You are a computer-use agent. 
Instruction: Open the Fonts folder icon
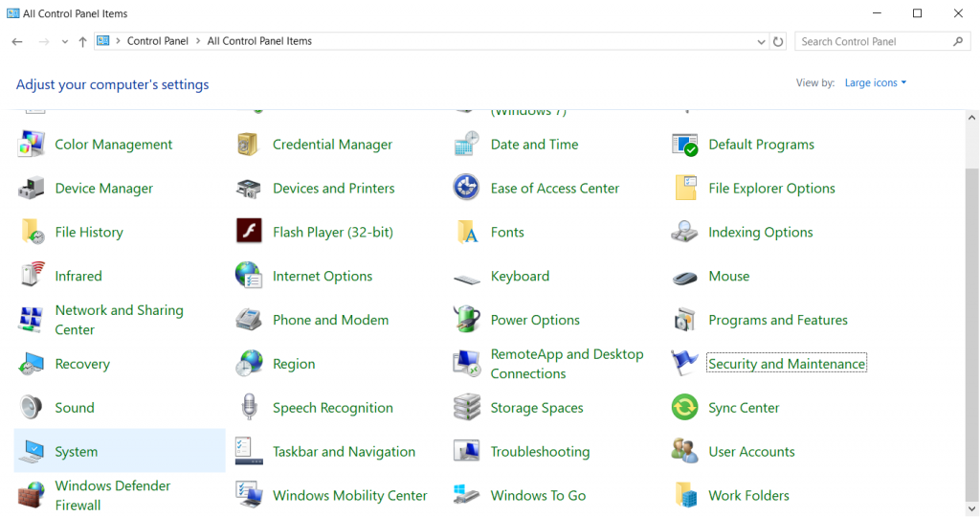pos(467,232)
